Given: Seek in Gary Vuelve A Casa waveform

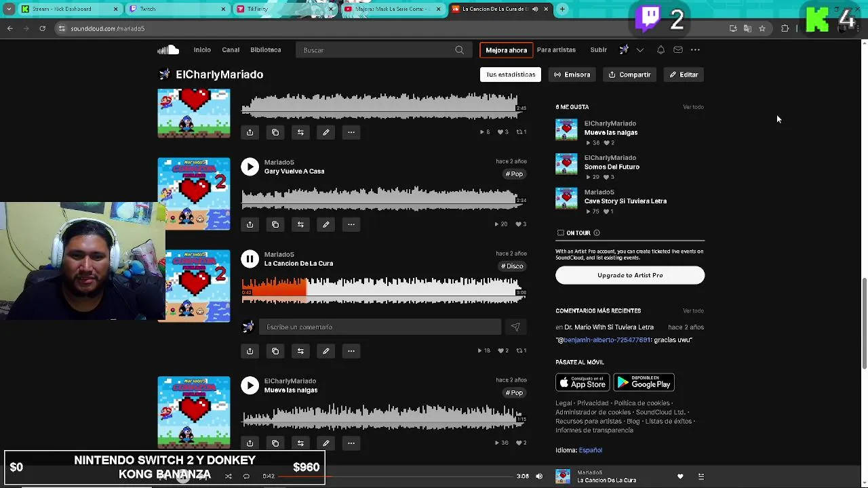Looking at the screenshot, I should [x=384, y=197].
